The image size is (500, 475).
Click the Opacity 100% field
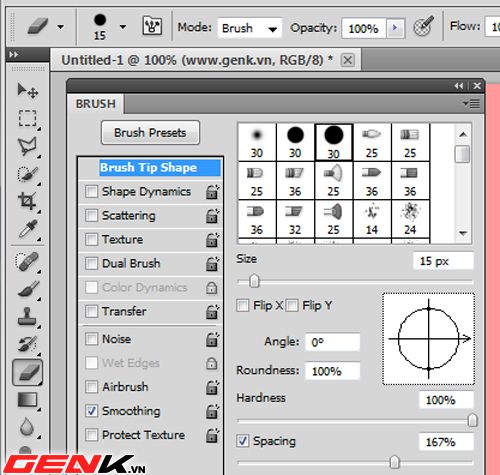point(364,28)
